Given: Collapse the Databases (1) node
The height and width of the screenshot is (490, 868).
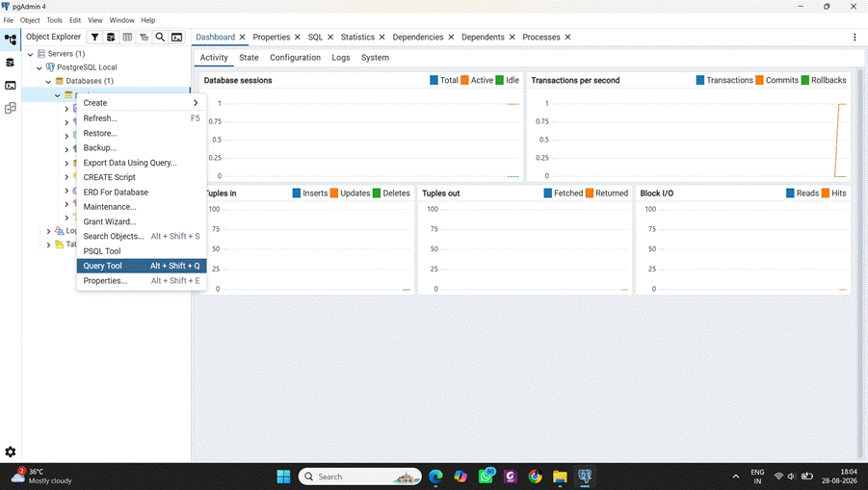Looking at the screenshot, I should click(x=48, y=81).
